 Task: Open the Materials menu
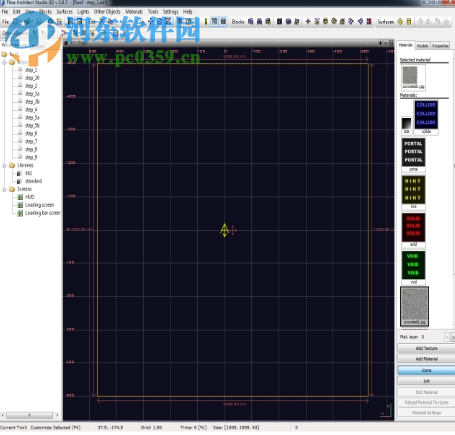pyautogui.click(x=134, y=12)
